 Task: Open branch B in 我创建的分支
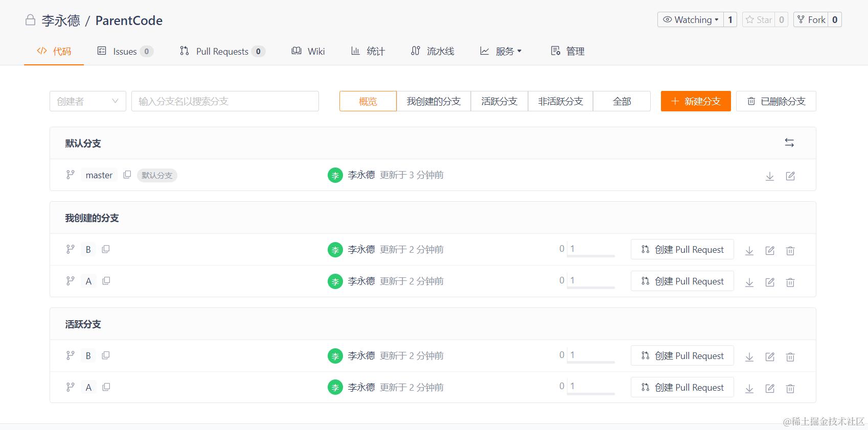coord(88,249)
